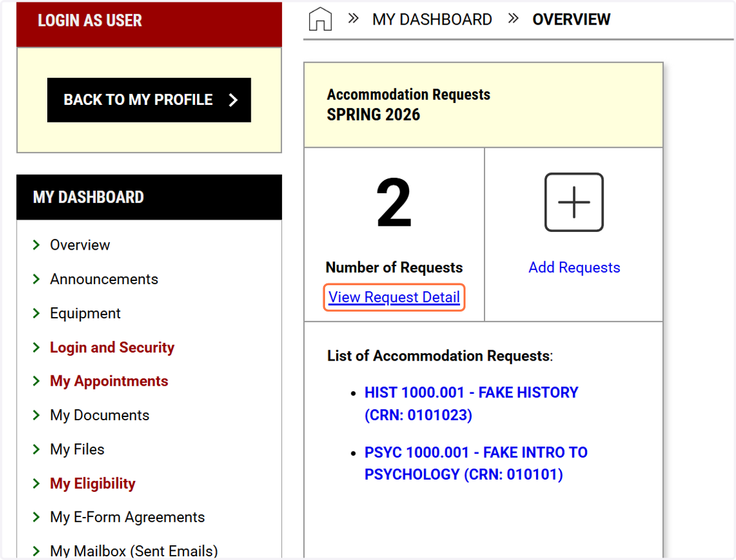Viewport: 736px width, 560px height.
Task: Select Equipment in the dashboard menu
Action: pos(85,313)
